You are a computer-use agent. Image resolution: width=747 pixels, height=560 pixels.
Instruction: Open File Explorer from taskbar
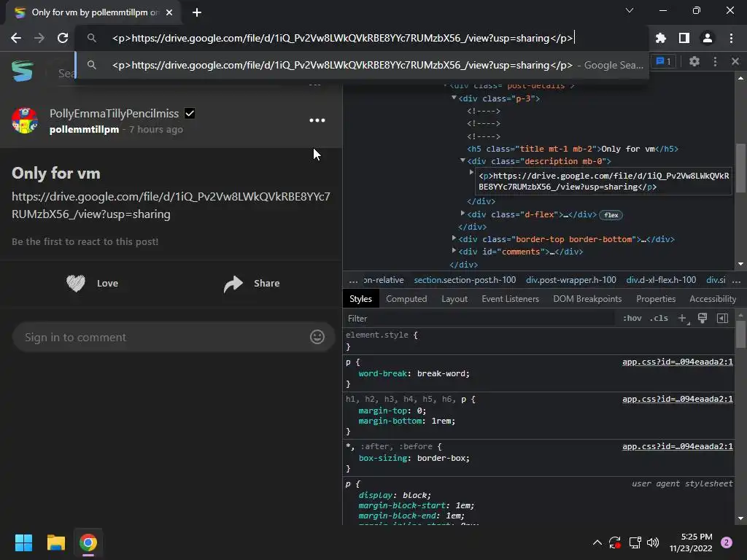(55, 542)
